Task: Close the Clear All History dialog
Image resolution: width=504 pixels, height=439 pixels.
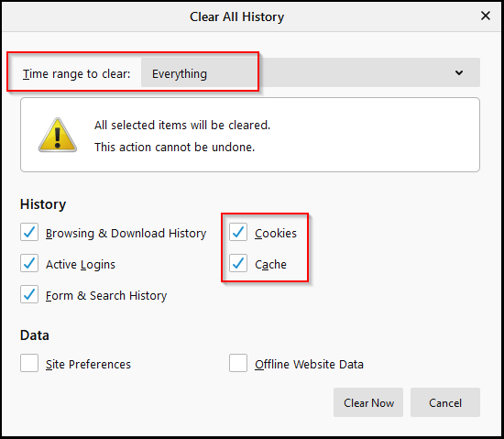Action: pyautogui.click(x=486, y=16)
